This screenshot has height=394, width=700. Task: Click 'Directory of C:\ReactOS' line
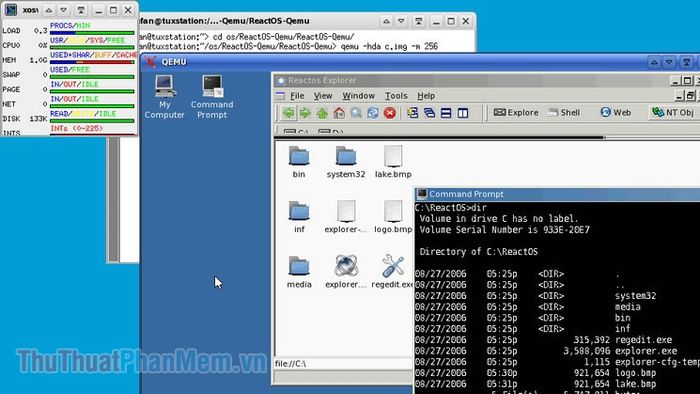click(479, 252)
